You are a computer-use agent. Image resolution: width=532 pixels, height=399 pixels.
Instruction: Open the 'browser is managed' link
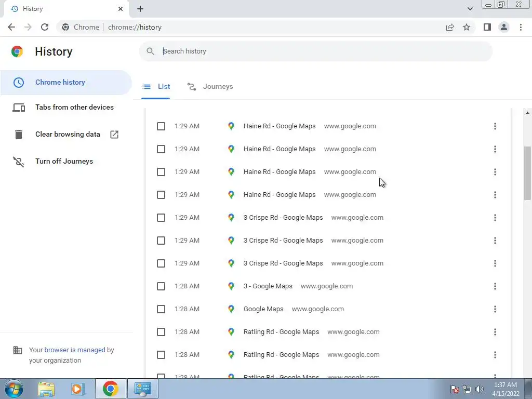(x=75, y=350)
